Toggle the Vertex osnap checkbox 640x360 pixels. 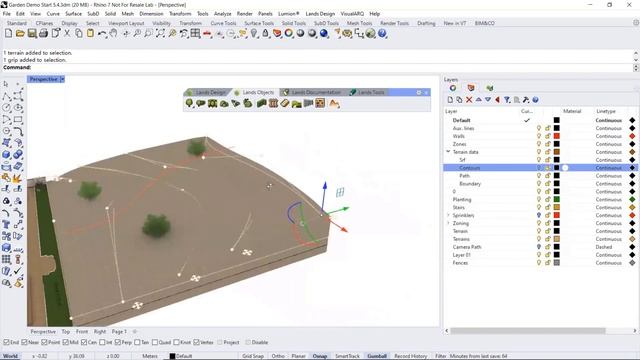tap(196, 342)
